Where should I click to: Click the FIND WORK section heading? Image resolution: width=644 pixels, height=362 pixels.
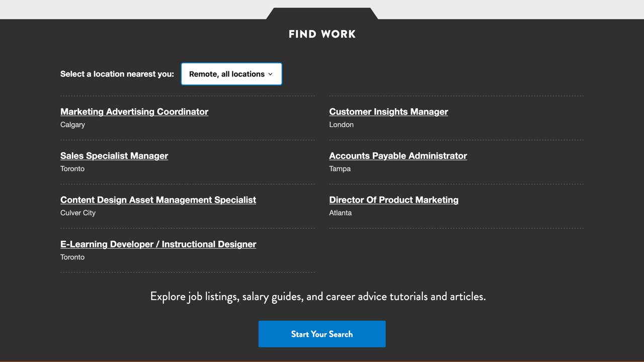pos(322,34)
